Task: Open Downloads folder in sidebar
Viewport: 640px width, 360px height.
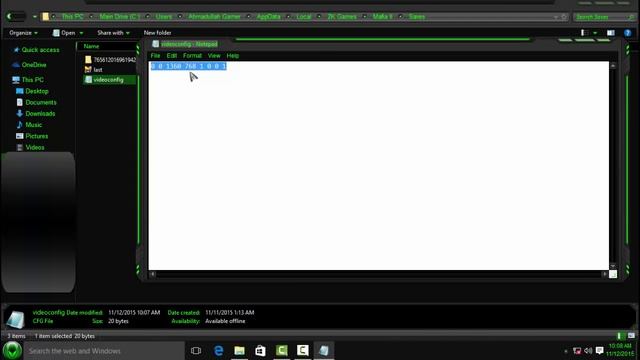Action: (x=40, y=113)
